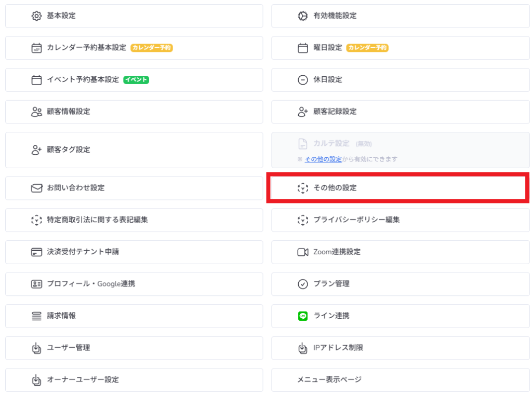Open プライバシーポリシー編集 page
Viewport: 532px width, 395px height.
pos(356,220)
